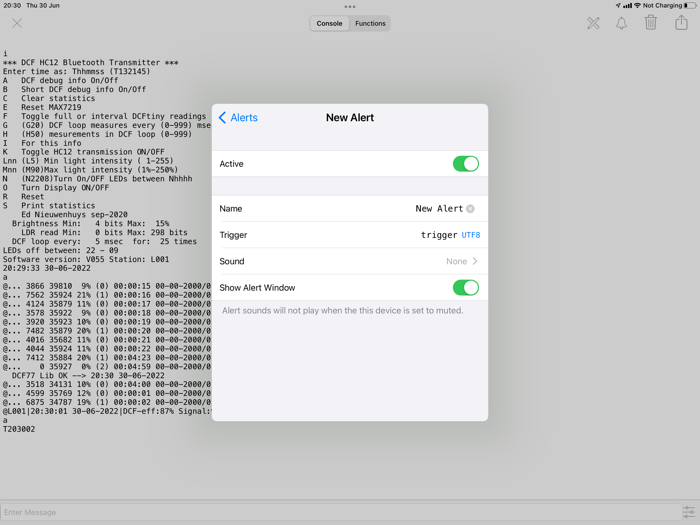The width and height of the screenshot is (700, 525).
Task: Select line 'S Print statistics'
Action: [x=49, y=206]
